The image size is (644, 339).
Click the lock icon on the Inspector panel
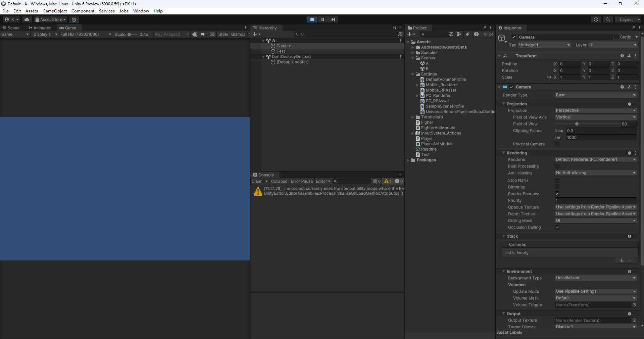pyautogui.click(x=634, y=28)
